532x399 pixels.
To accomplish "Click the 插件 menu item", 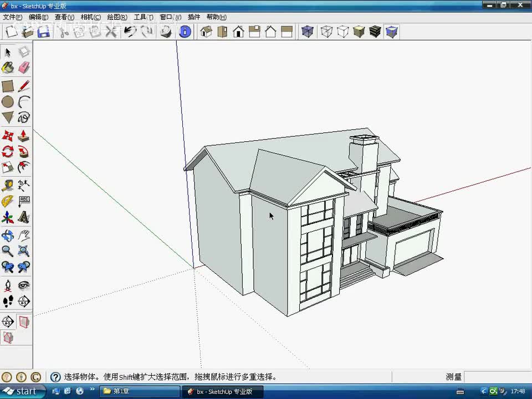I will point(194,17).
